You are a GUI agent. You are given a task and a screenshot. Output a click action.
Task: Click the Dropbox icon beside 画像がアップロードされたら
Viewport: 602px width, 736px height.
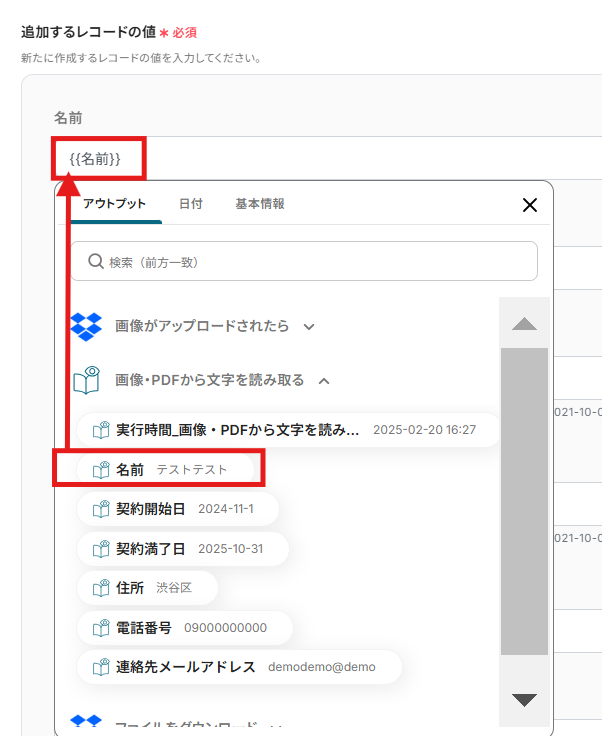[86, 326]
